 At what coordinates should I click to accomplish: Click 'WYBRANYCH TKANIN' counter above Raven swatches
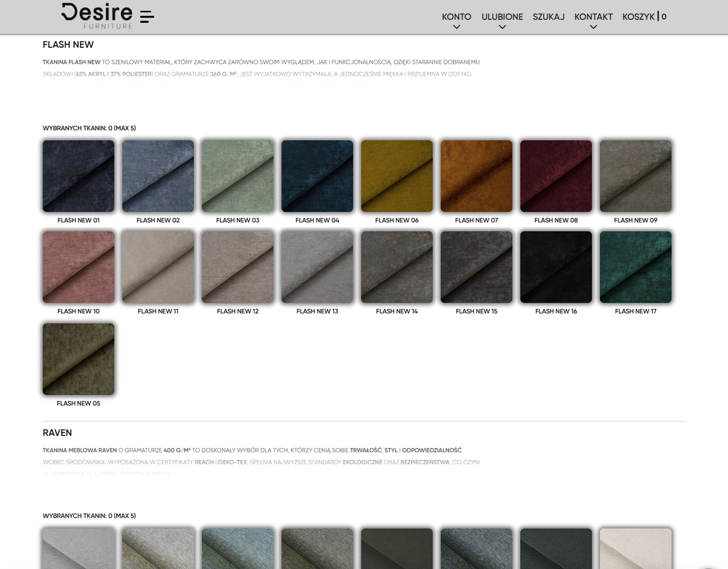(89, 516)
